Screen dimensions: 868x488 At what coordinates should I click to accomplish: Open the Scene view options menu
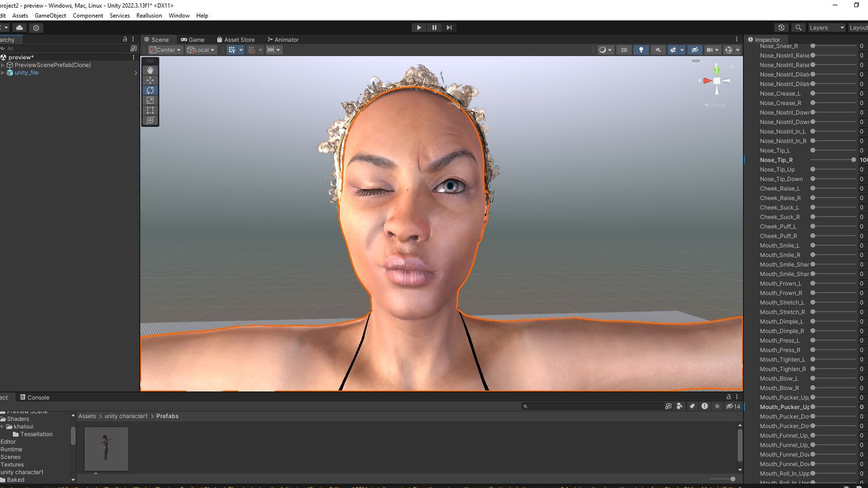736,39
